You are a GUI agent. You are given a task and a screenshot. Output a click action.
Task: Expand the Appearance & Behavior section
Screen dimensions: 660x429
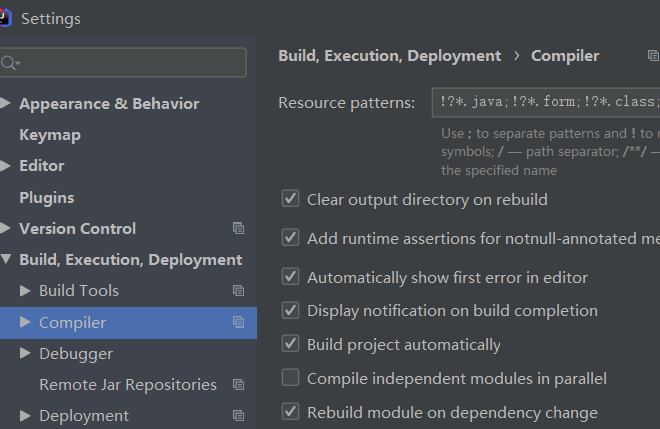click(6, 103)
